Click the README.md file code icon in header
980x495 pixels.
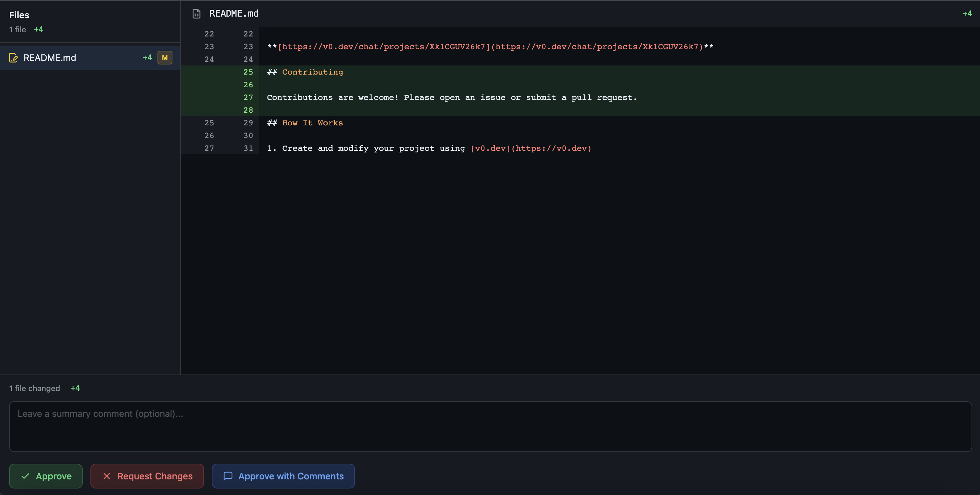pyautogui.click(x=196, y=14)
